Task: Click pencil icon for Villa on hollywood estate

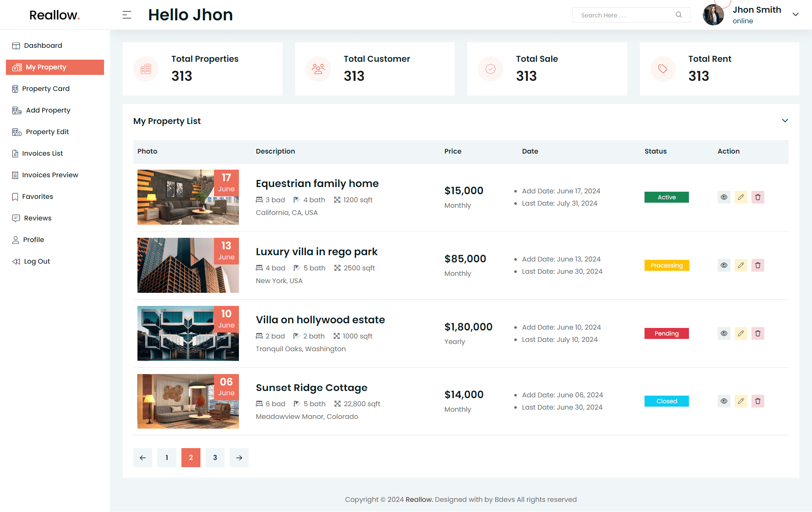Action: point(741,333)
